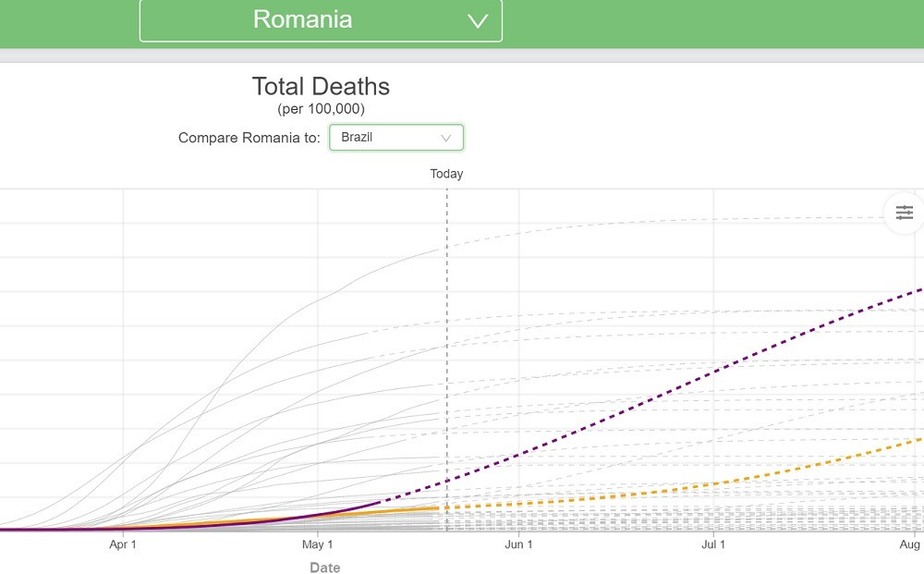Screen dimensions: 924x574
Task: Click the chevron arrow in the Brazil box
Action: (x=446, y=138)
